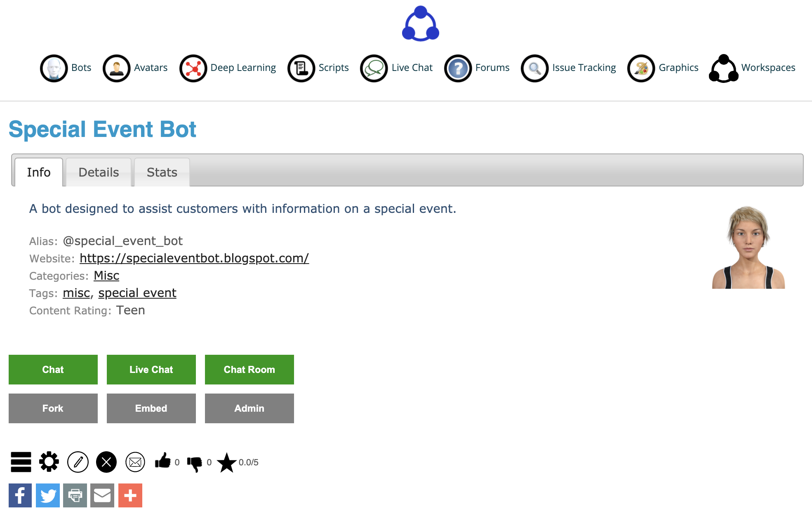812x514 pixels.
Task: Click the print share icon
Action: 75,495
